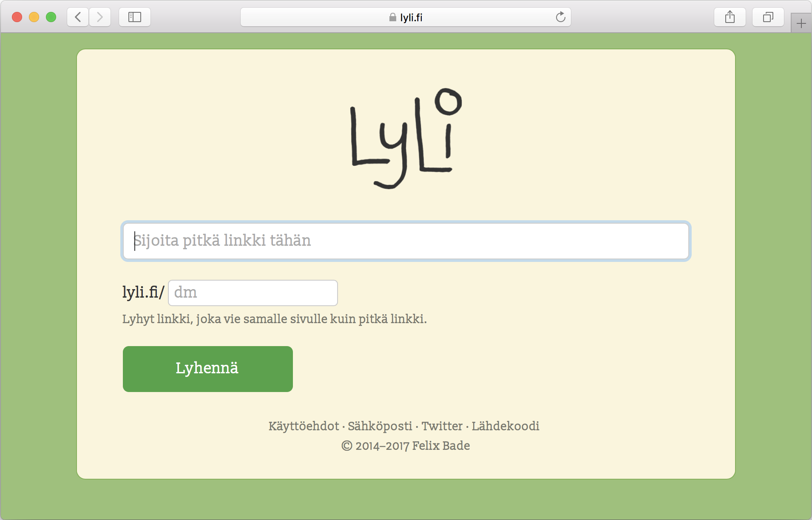Click the 'Lyhyt linkki, joka vie' help text
Image resolution: width=812 pixels, height=520 pixels.
pyautogui.click(x=274, y=319)
